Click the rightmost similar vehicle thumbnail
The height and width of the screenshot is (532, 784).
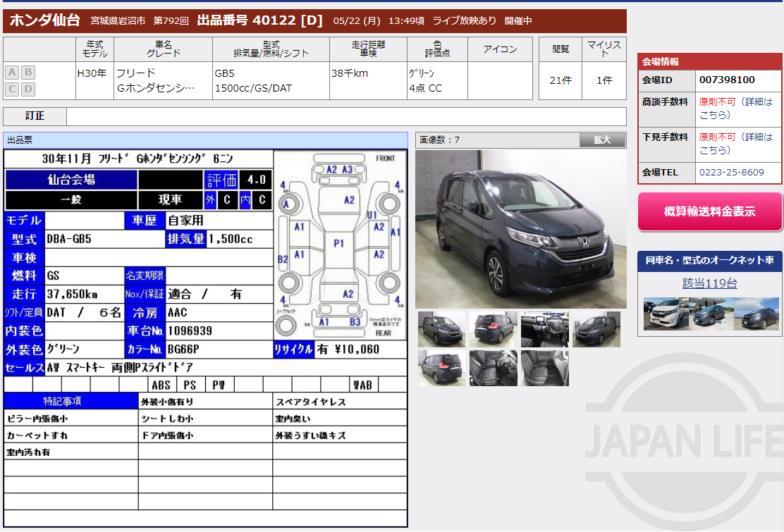[x=757, y=311]
